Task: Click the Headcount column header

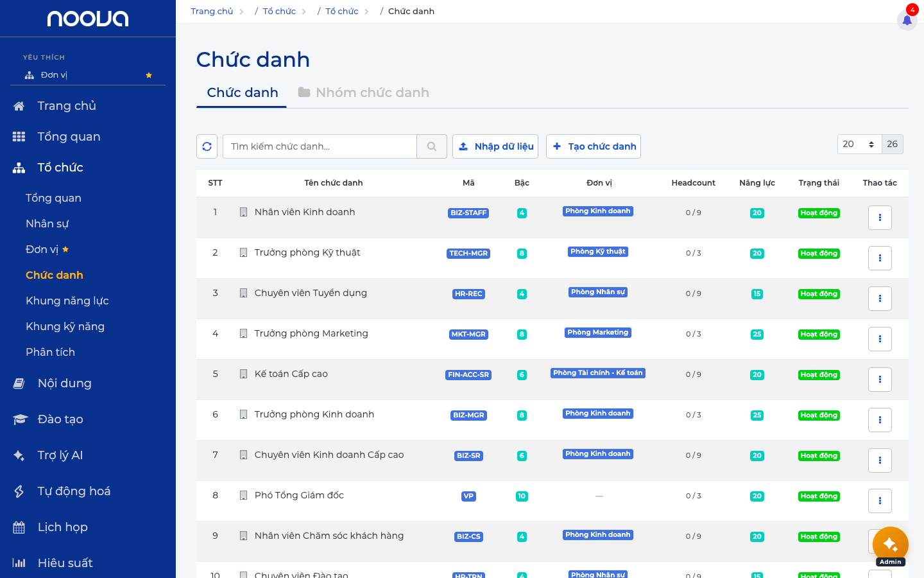Action: [x=693, y=183]
